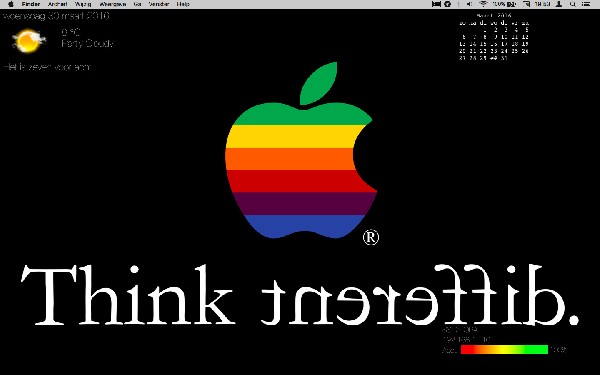Open the Help menu
The height and width of the screenshot is (375, 600).
pos(183,4)
